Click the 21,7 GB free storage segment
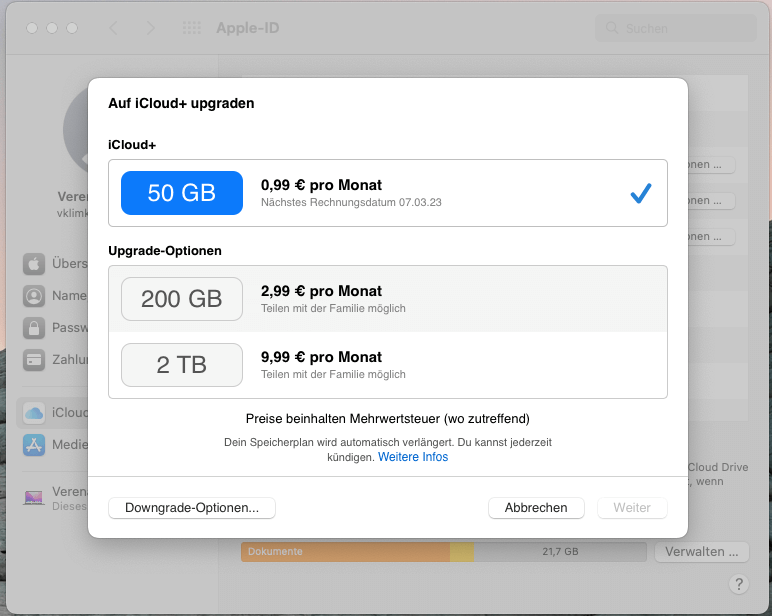Screen dimensions: 772x616 pos(560,551)
